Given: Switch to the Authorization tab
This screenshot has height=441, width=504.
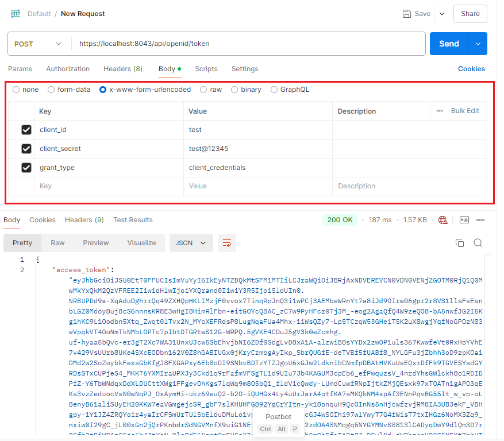Looking at the screenshot, I should pos(68,69).
